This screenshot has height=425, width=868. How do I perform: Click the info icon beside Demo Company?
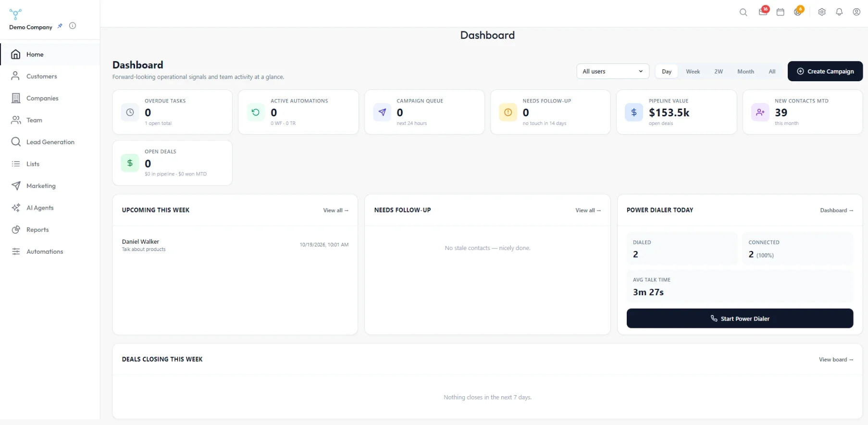(73, 26)
